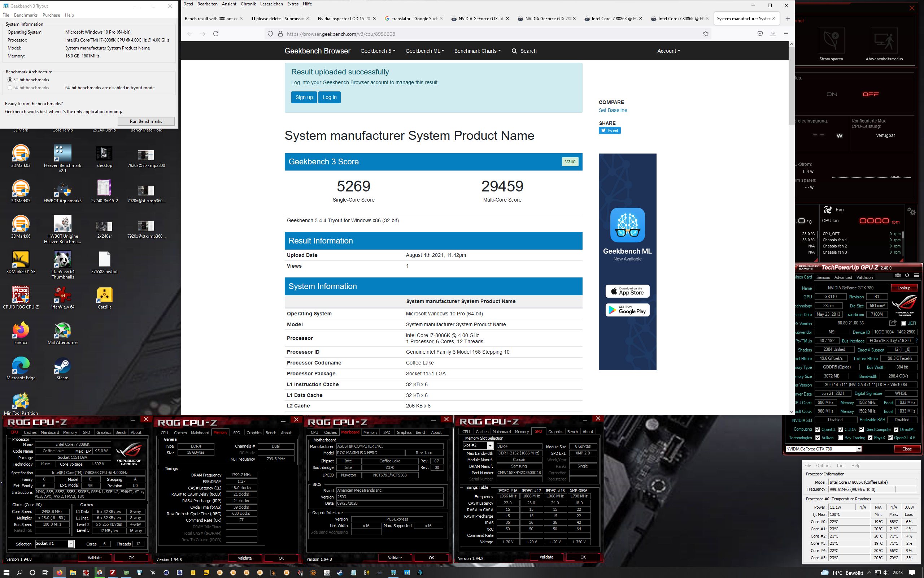Toggle the Ray Tracing checkbox in GPU-Z
Screen dimensions: 924x578
tap(840, 438)
